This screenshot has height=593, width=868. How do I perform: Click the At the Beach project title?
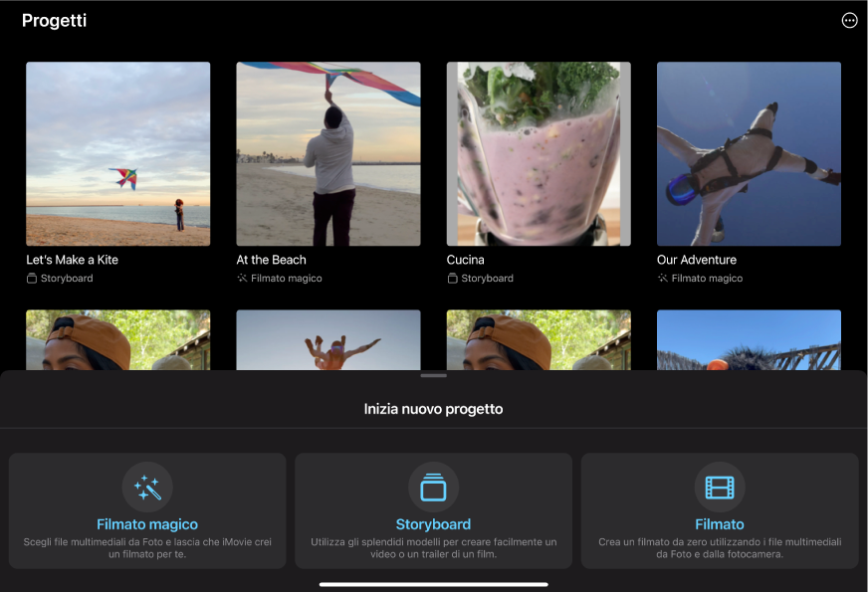point(271,260)
